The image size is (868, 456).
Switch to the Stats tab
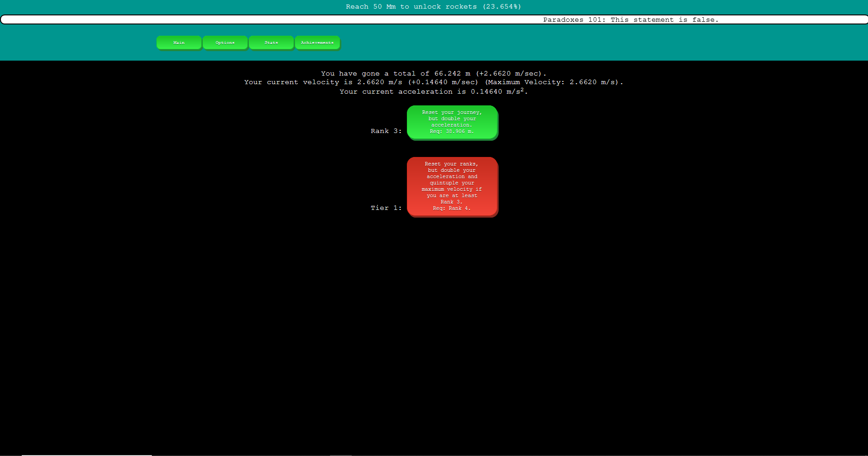click(271, 43)
